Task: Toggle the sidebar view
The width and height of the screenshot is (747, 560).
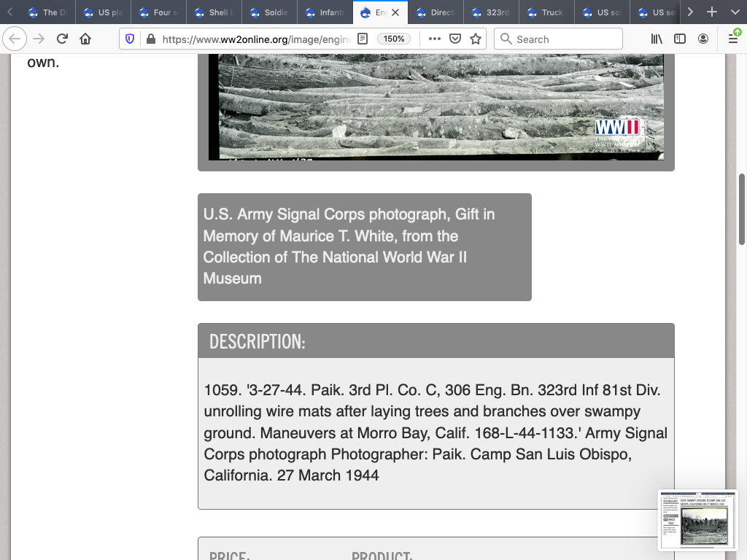Action: [680, 39]
